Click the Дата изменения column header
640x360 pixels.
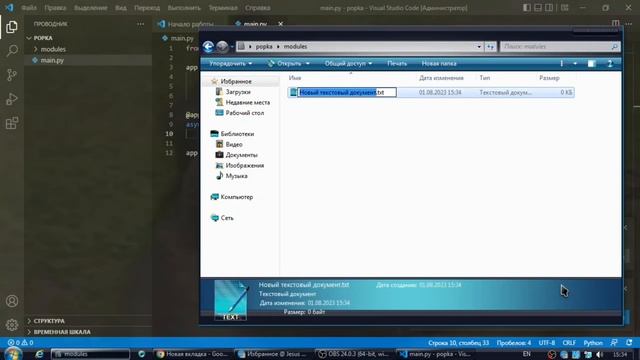pyautogui.click(x=441, y=78)
